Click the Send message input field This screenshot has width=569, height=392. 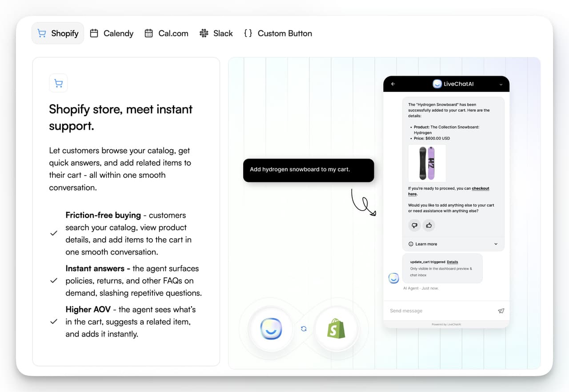[x=440, y=311]
